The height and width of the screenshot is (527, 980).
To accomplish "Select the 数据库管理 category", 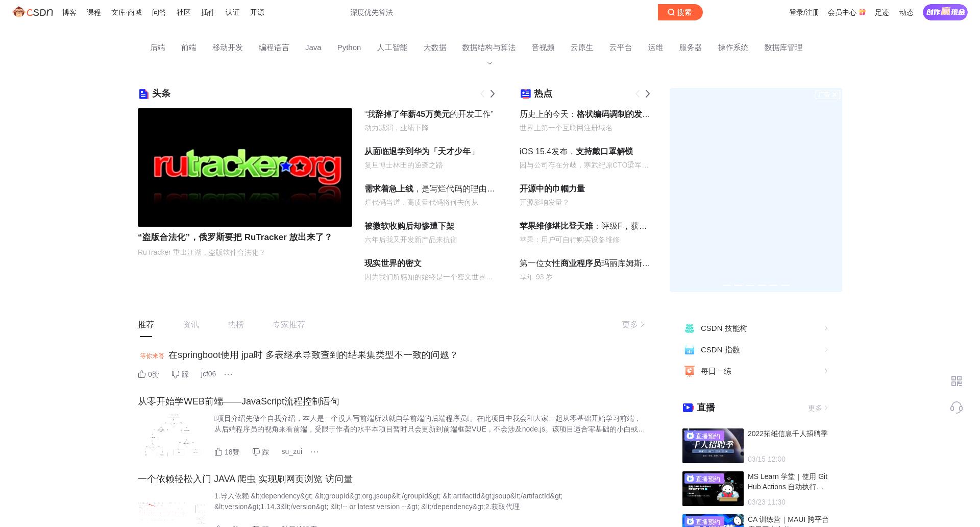I will pyautogui.click(x=783, y=47).
